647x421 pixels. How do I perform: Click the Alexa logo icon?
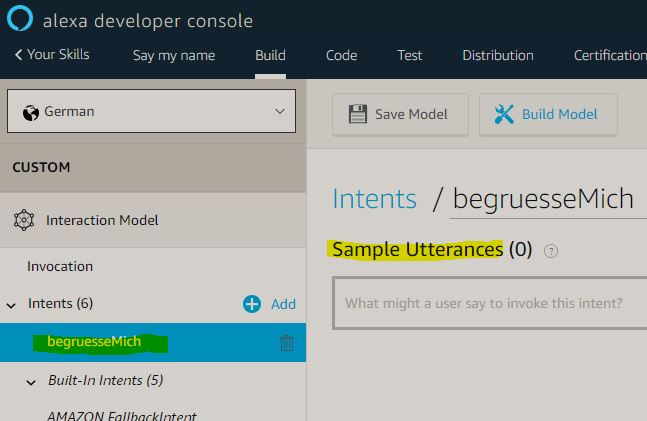pos(20,20)
